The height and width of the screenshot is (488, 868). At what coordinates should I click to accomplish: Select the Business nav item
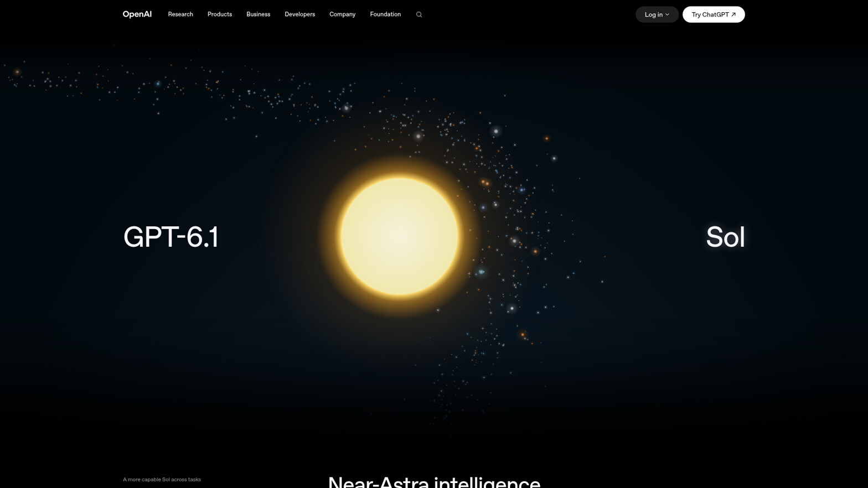click(x=258, y=14)
